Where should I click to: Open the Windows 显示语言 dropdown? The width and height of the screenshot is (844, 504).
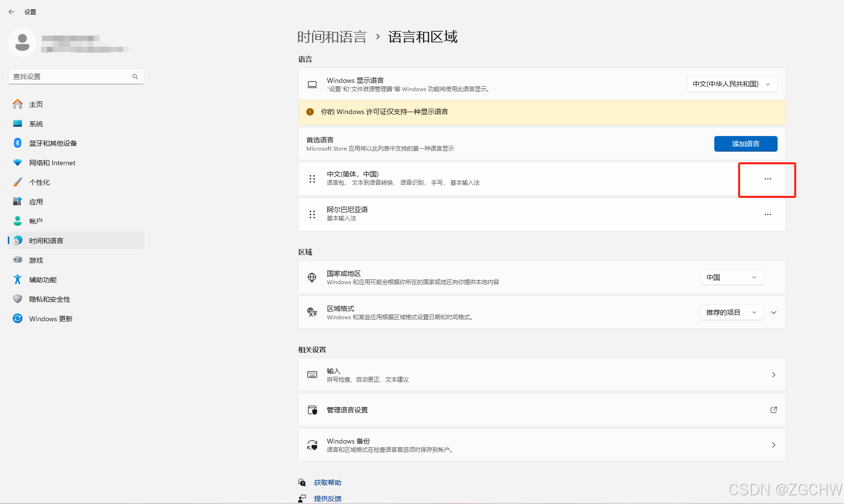(x=732, y=84)
